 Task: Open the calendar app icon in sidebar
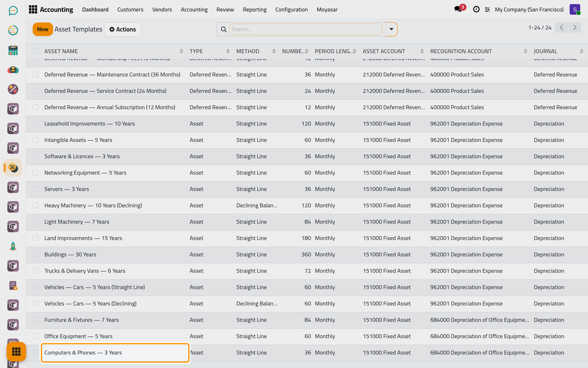13,50
